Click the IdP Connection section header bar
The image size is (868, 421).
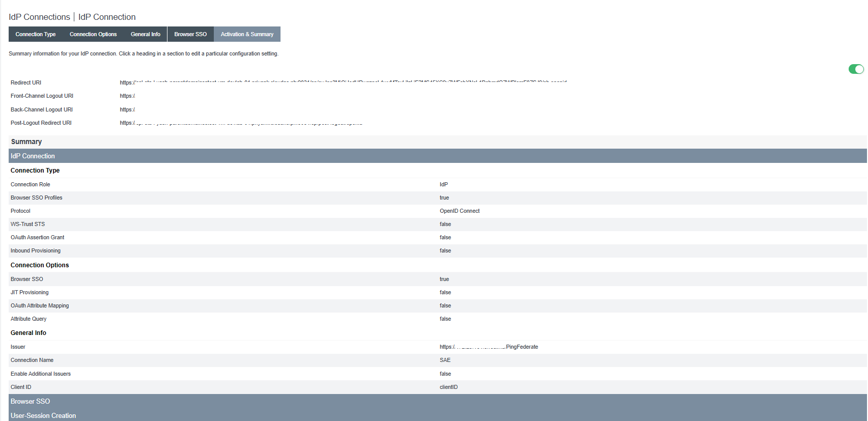33,156
